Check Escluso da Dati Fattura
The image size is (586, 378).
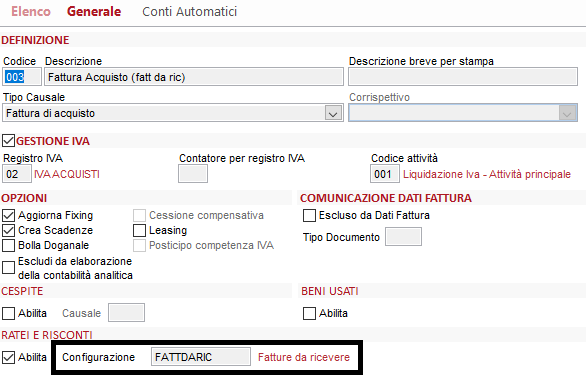(309, 215)
